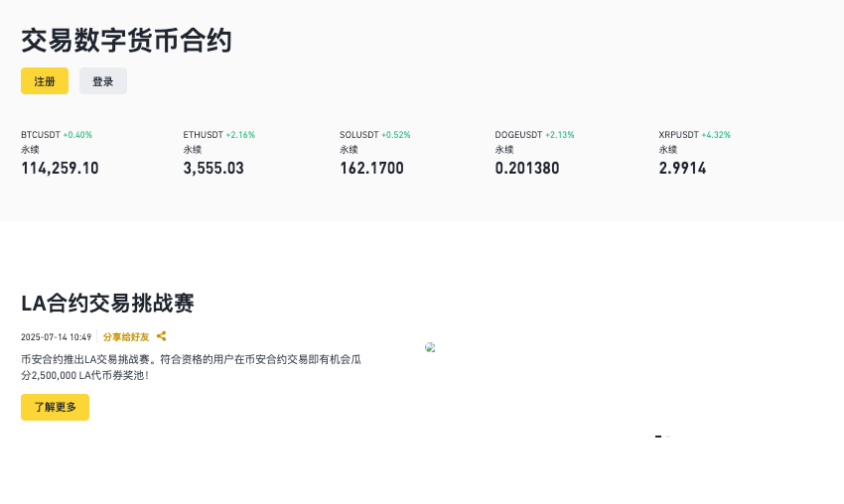Select the ETHUSDT ticker label
Image resolution: width=844 pixels, height=504 pixels.
point(205,134)
